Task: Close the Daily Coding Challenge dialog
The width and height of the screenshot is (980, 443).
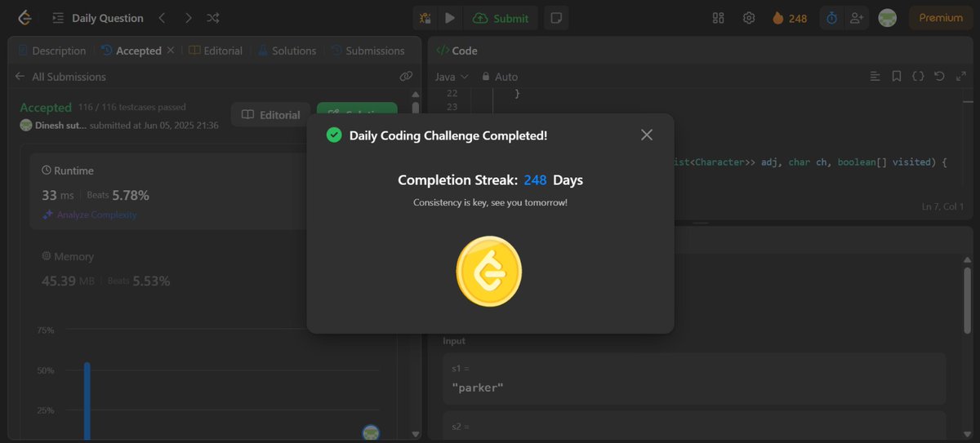Action: [x=647, y=135]
